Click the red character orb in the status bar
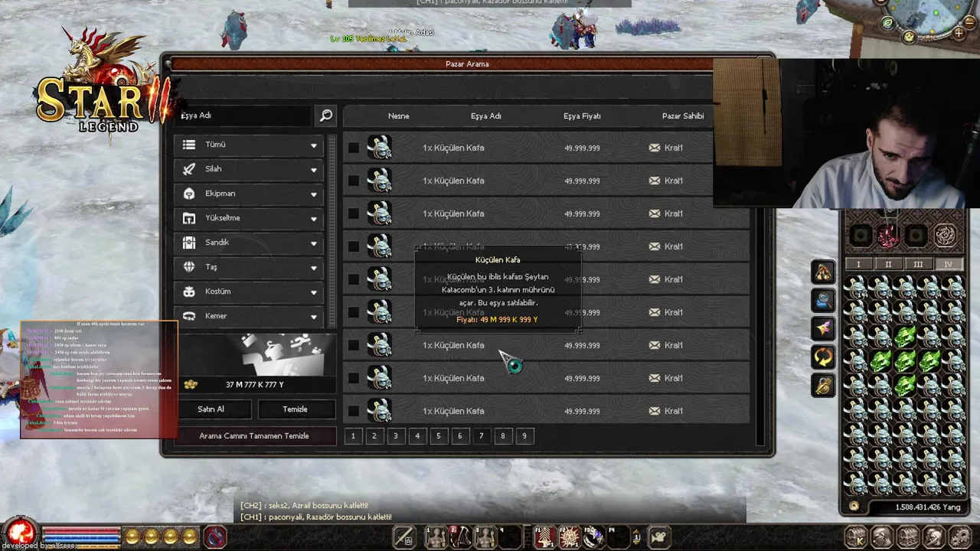 click(21, 533)
